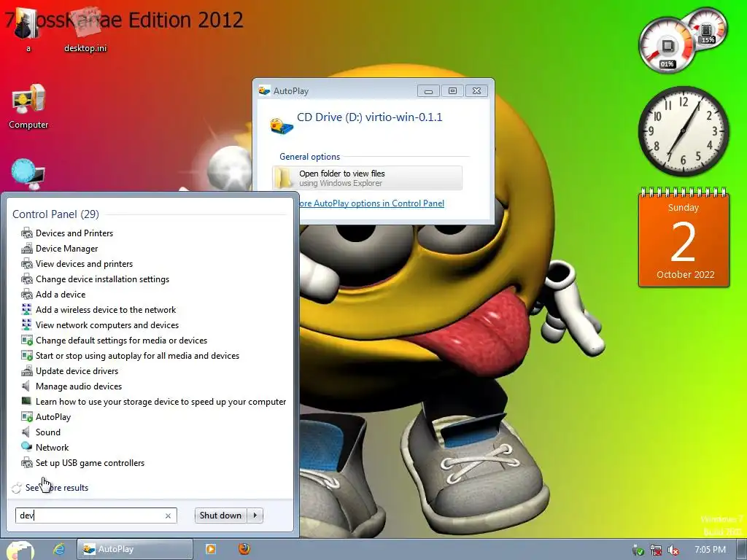Click the CD Drive (D:) virtio-win title
Screen dimensions: 747x560
(370, 117)
